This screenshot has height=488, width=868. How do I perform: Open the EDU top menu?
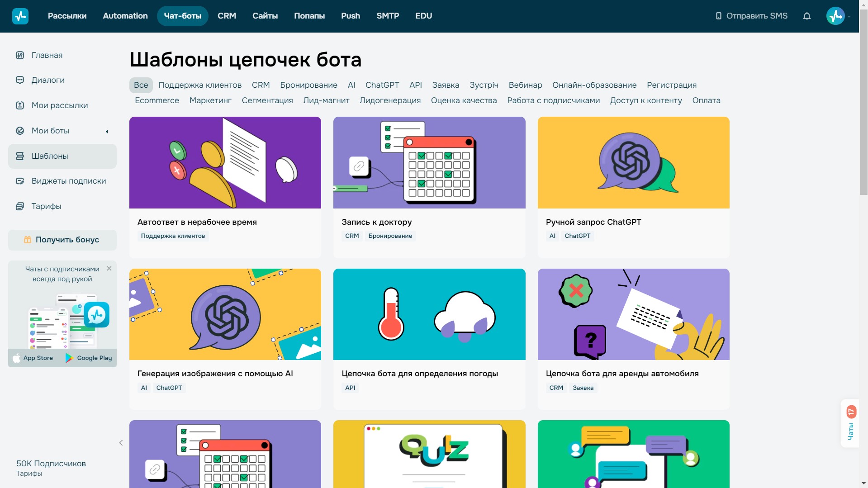point(424,16)
